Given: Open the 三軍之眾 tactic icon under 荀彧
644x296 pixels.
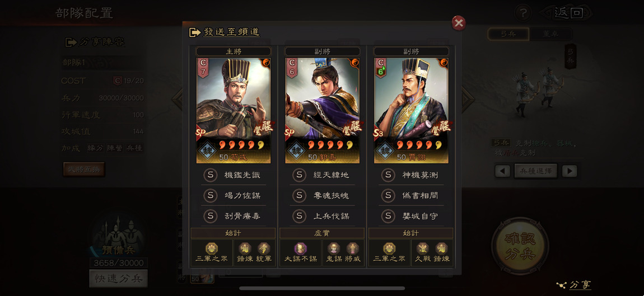Looking at the screenshot, I should point(212,248).
